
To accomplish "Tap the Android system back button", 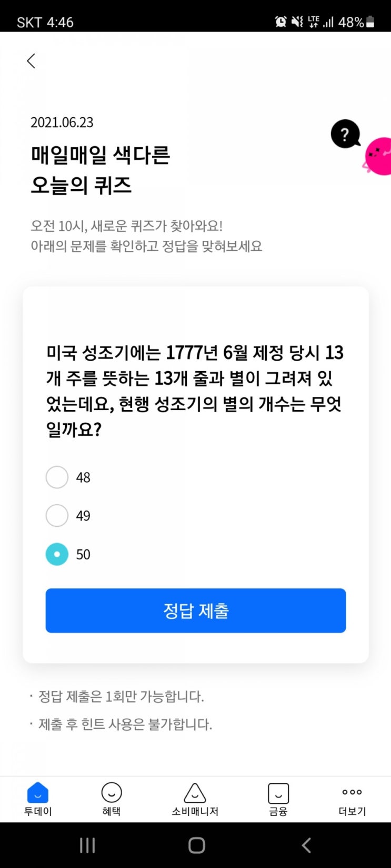I will click(x=306, y=845).
